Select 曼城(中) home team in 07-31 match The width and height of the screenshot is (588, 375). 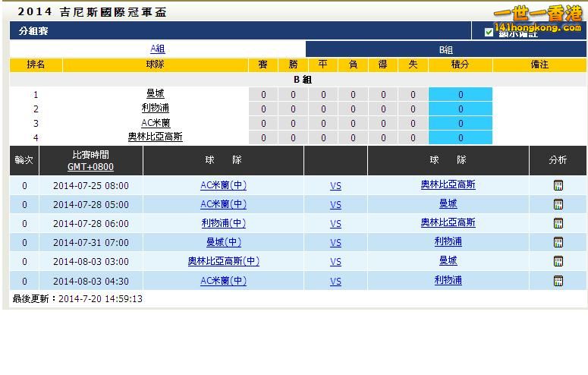coord(223,242)
